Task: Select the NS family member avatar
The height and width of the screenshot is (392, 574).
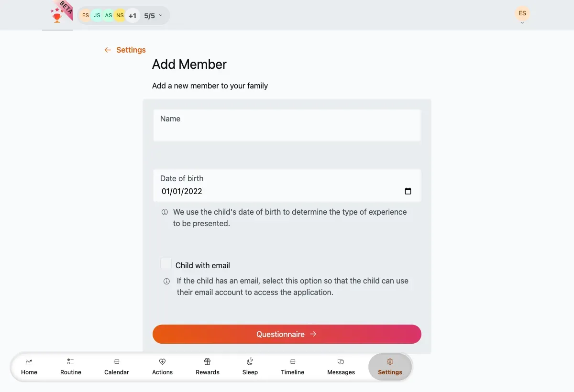Action: pos(120,16)
